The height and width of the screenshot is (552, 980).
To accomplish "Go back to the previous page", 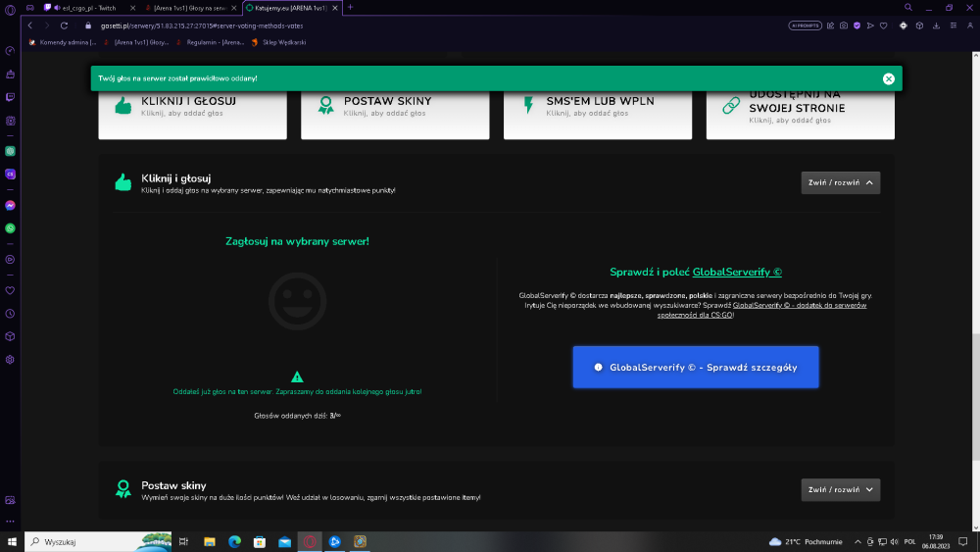I will [30, 25].
